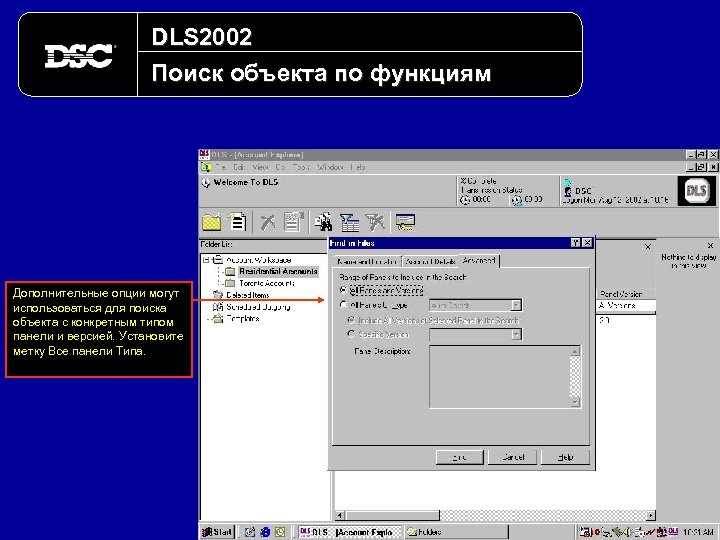Click the Filter table toolbar icon
The width and height of the screenshot is (720, 540).
click(350, 223)
